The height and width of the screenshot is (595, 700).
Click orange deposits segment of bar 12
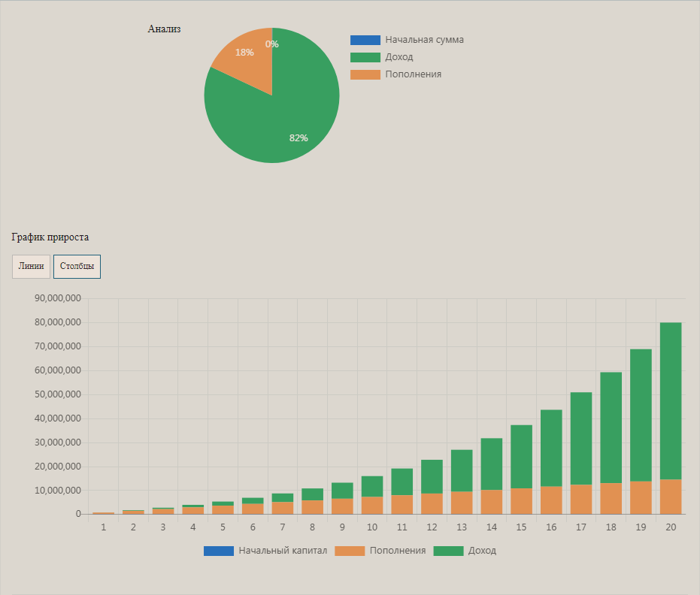coord(432,504)
